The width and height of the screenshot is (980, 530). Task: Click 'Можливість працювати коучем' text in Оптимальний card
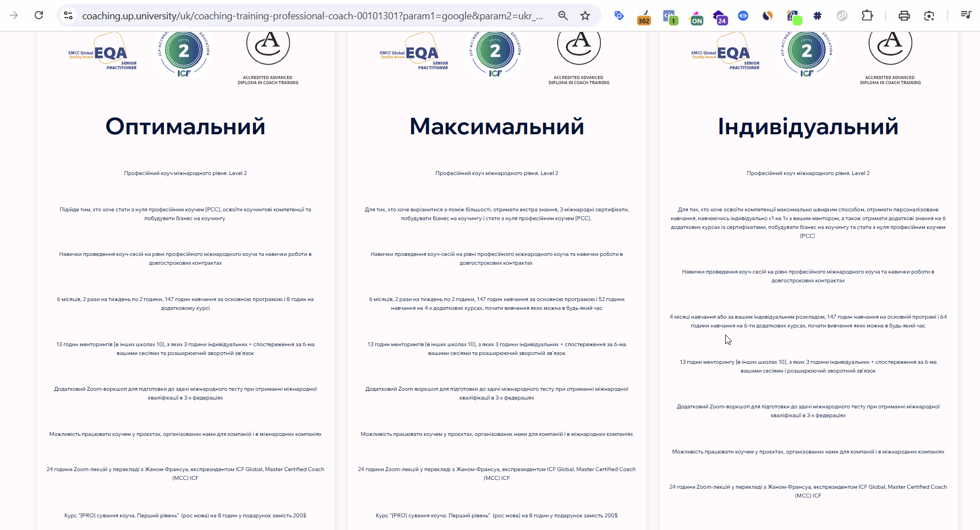[x=185, y=434]
